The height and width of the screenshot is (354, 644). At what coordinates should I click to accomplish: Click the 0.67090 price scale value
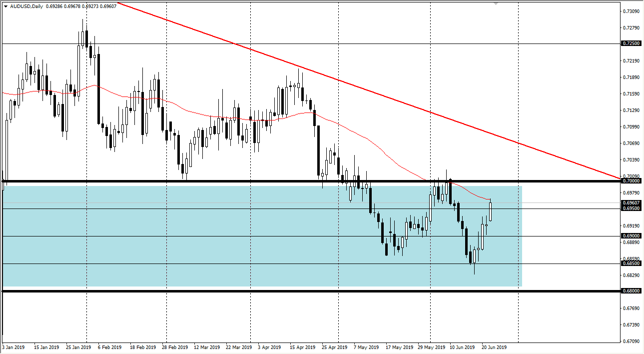[x=632, y=341]
